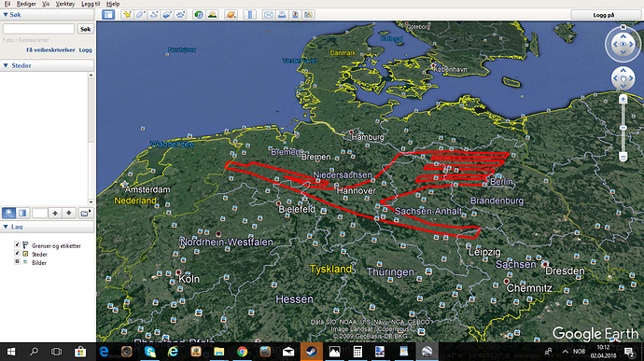The image size is (644, 361).
Task: Select the Add Polygon tool
Action: tap(140, 14)
